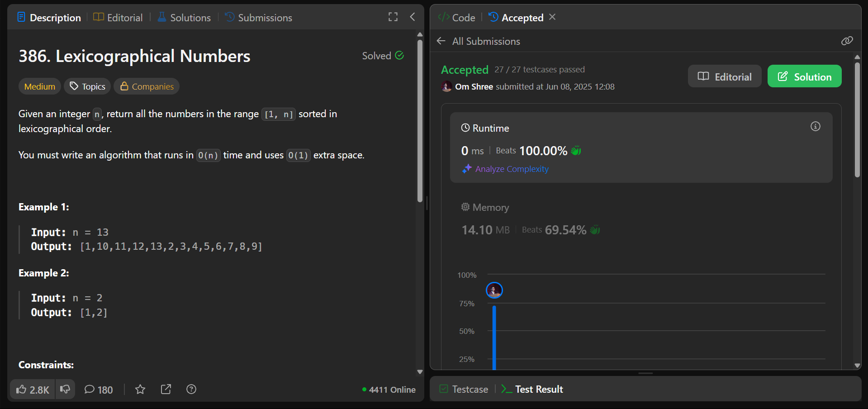Close the Accepted tab
Screen dimensions: 868x409
pos(552,17)
